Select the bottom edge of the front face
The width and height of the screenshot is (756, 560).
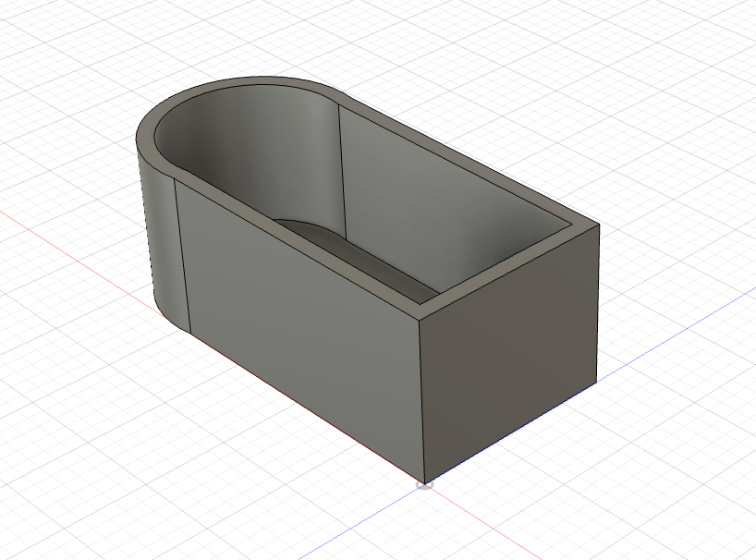305,405
